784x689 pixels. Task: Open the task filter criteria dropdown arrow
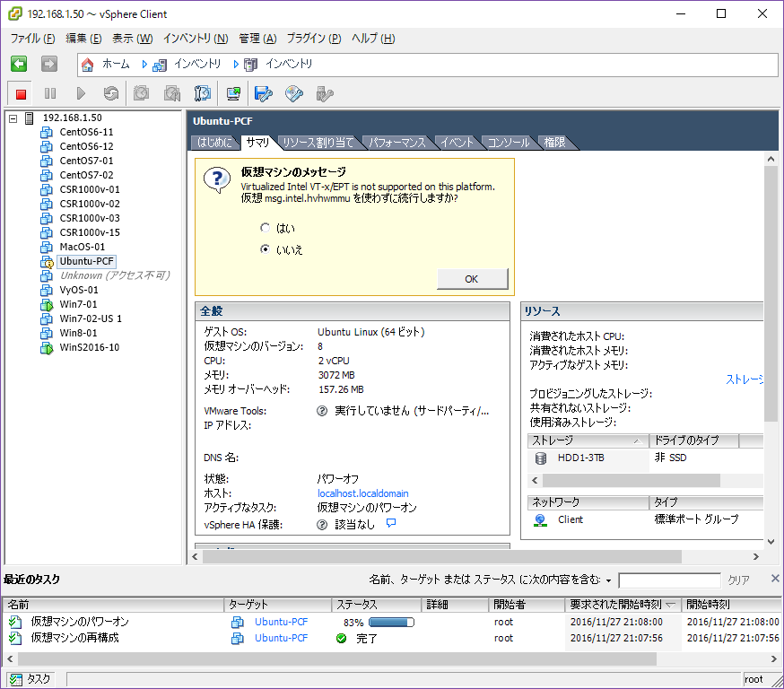(x=608, y=580)
